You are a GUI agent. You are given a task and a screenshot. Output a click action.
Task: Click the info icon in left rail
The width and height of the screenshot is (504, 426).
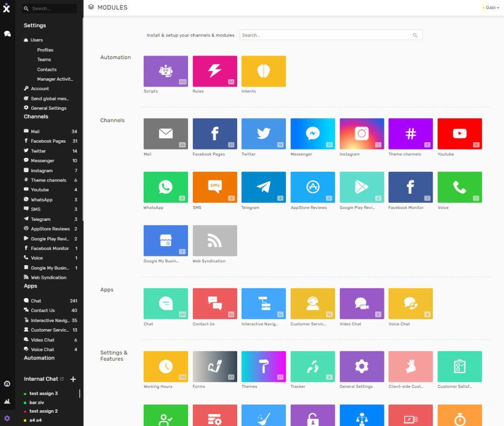(x=7, y=384)
